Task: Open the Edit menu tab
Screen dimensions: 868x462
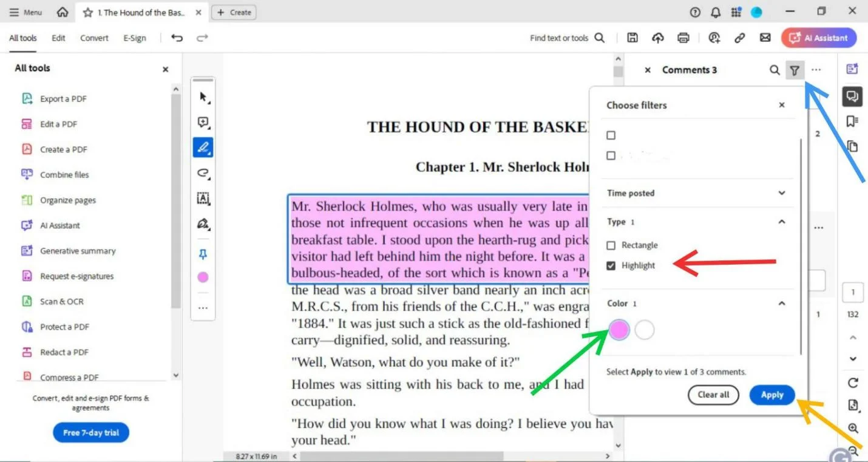Action: point(58,38)
